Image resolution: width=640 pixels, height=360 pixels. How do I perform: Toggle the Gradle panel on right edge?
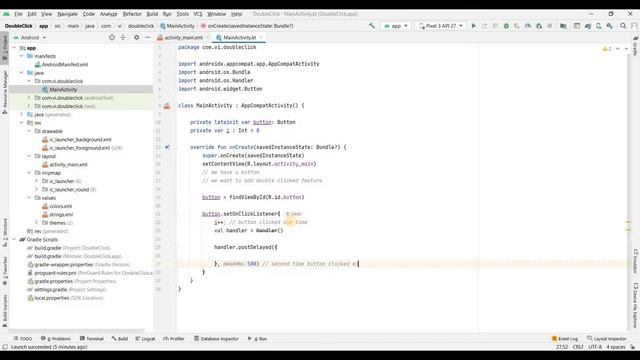click(x=636, y=46)
